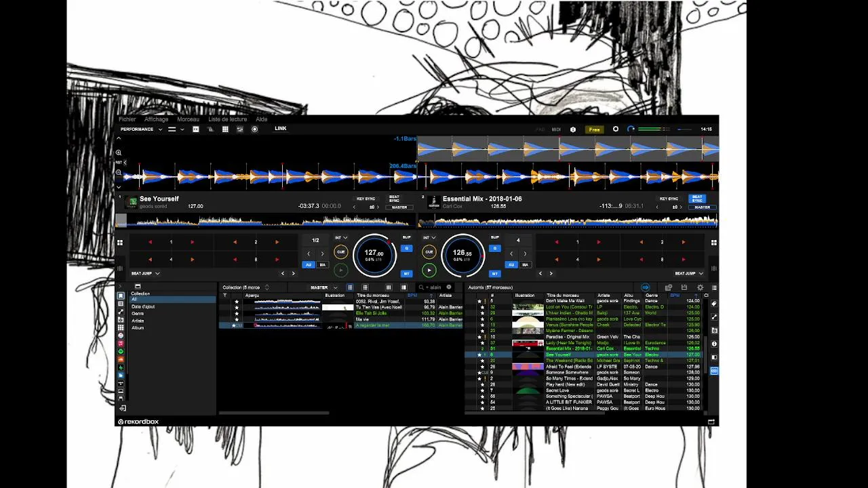Open the Fichier menu
The width and height of the screenshot is (868, 488).
click(x=127, y=119)
